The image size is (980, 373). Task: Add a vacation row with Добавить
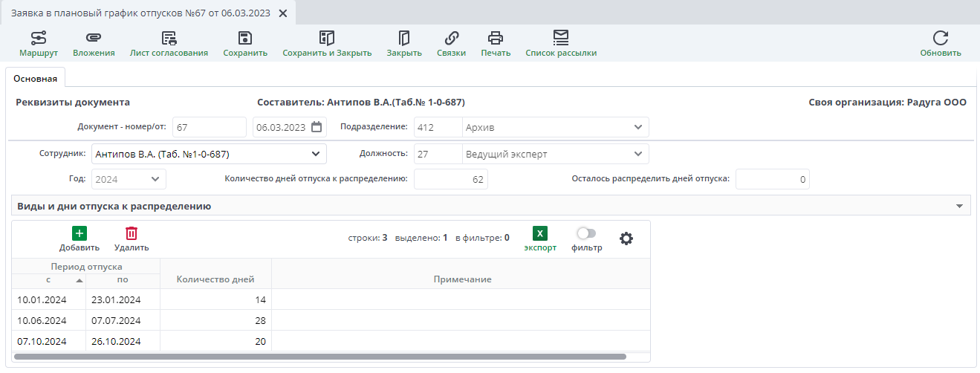pyautogui.click(x=79, y=239)
